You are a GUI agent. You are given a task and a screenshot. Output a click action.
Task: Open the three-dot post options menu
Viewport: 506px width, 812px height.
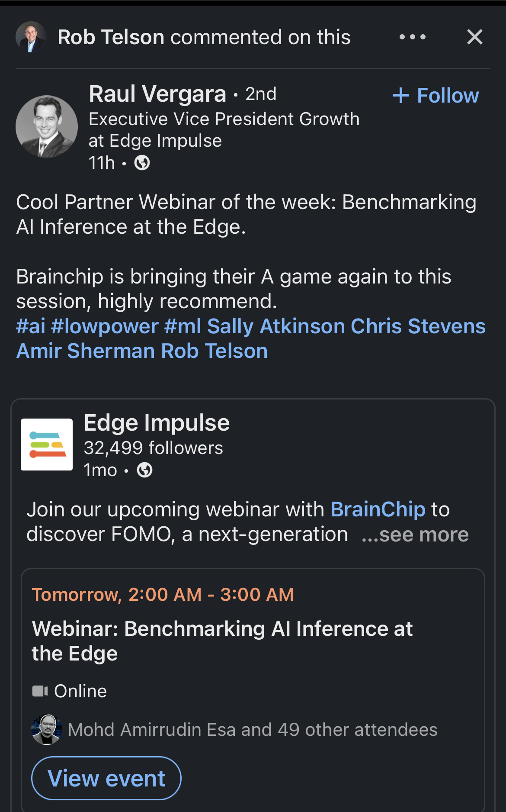click(x=412, y=37)
